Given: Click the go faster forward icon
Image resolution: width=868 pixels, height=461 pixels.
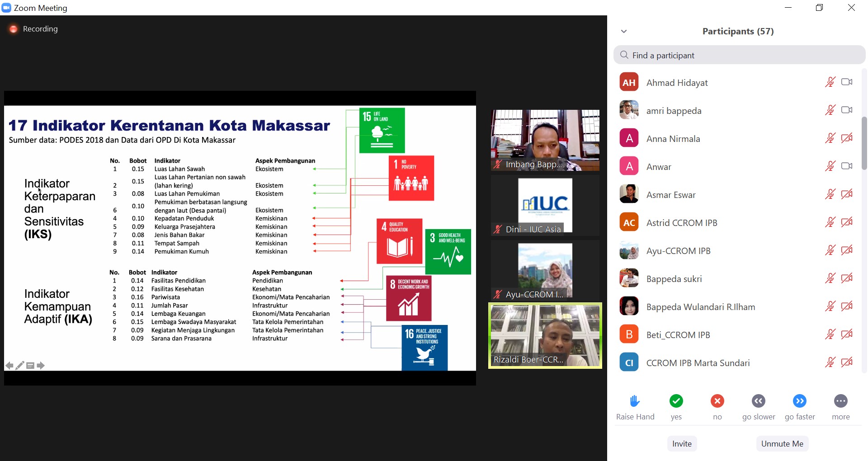Looking at the screenshot, I should (x=799, y=401).
